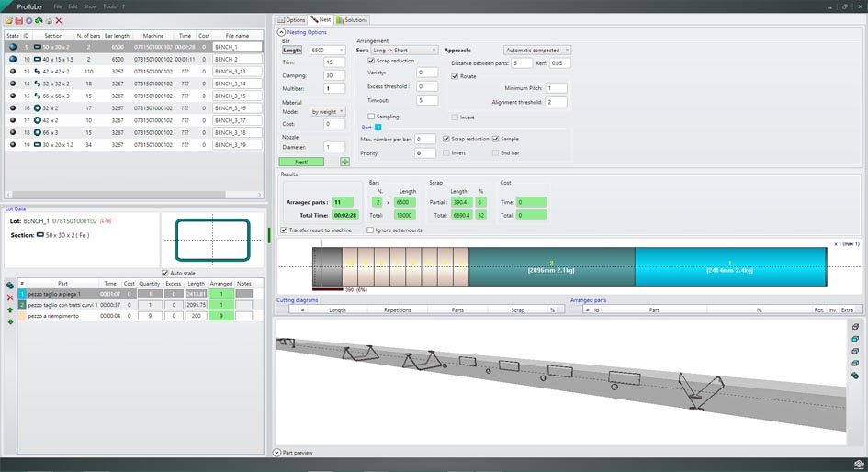Click the green undo arrow icon

(x=39, y=20)
